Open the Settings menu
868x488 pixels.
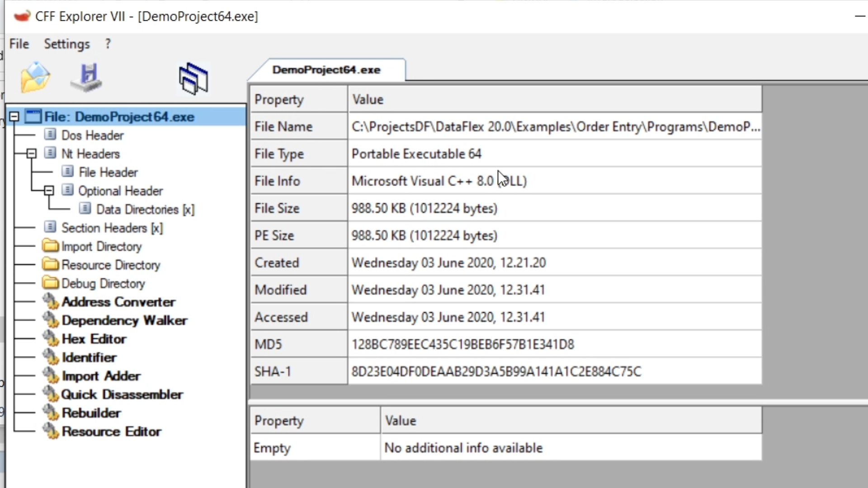click(66, 44)
